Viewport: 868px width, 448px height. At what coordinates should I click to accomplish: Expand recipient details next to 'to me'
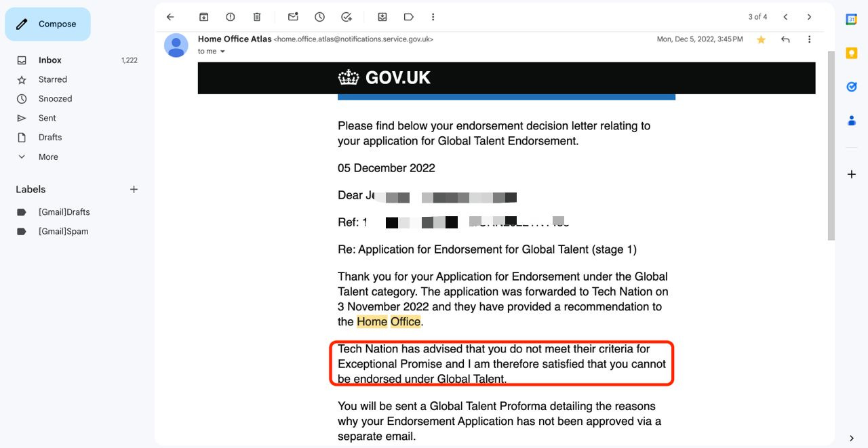pyautogui.click(x=222, y=52)
